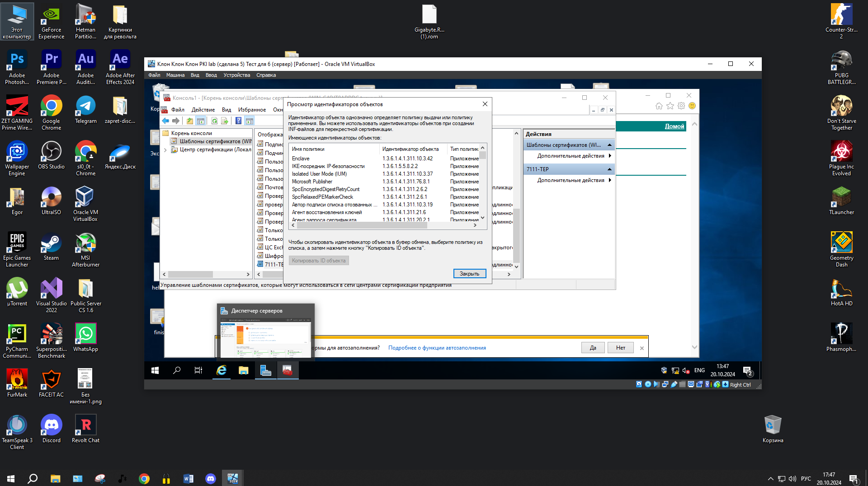Show hidden host system tray icons
868x486 pixels.
point(770,478)
